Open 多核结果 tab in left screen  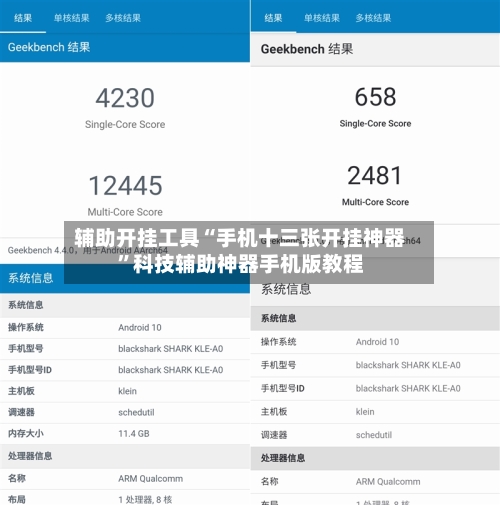tap(123, 18)
